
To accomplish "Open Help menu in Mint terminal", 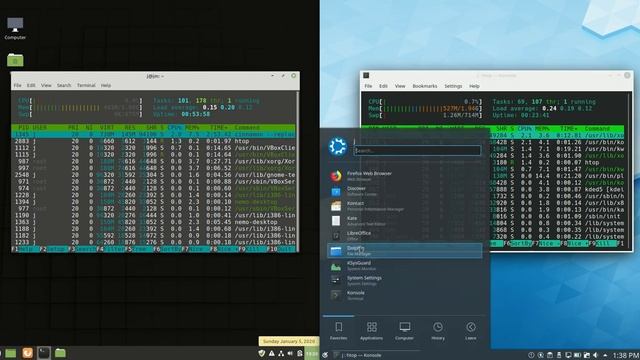I will pos(106,85).
